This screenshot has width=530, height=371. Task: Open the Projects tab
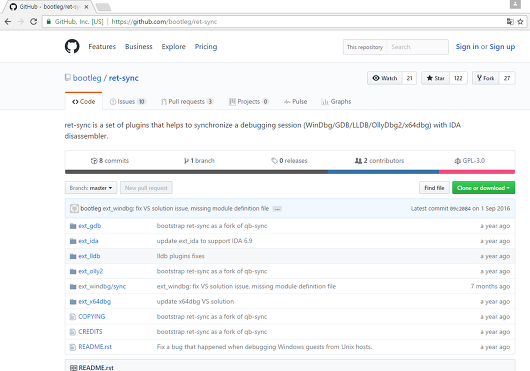click(x=249, y=102)
